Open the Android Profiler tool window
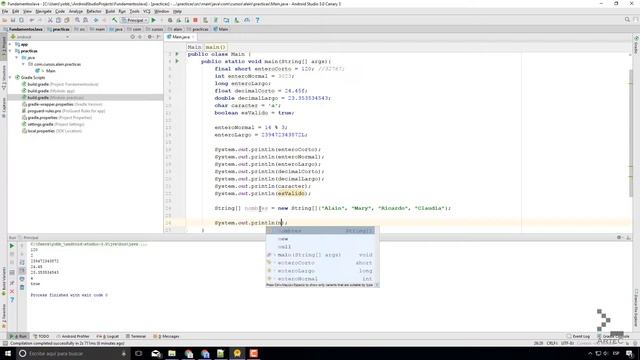640x360 pixels. pyautogui.click(x=73, y=336)
